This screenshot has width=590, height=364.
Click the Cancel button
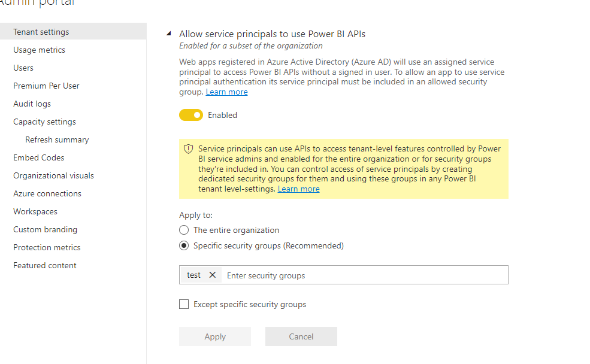[x=301, y=336]
